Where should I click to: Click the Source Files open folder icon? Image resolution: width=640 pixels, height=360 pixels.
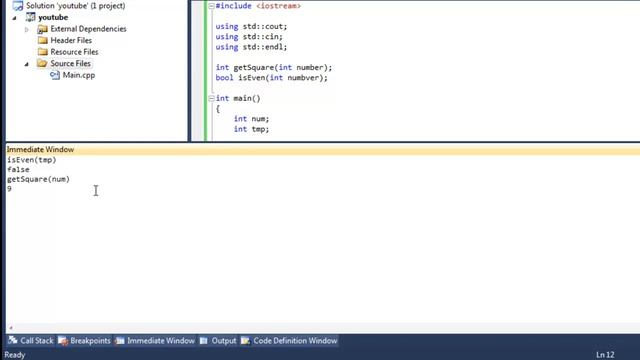(42, 63)
